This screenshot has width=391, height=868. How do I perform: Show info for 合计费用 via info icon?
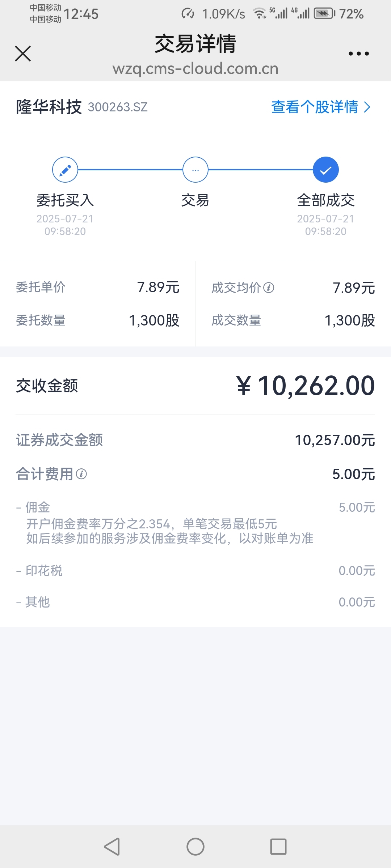pos(81,474)
